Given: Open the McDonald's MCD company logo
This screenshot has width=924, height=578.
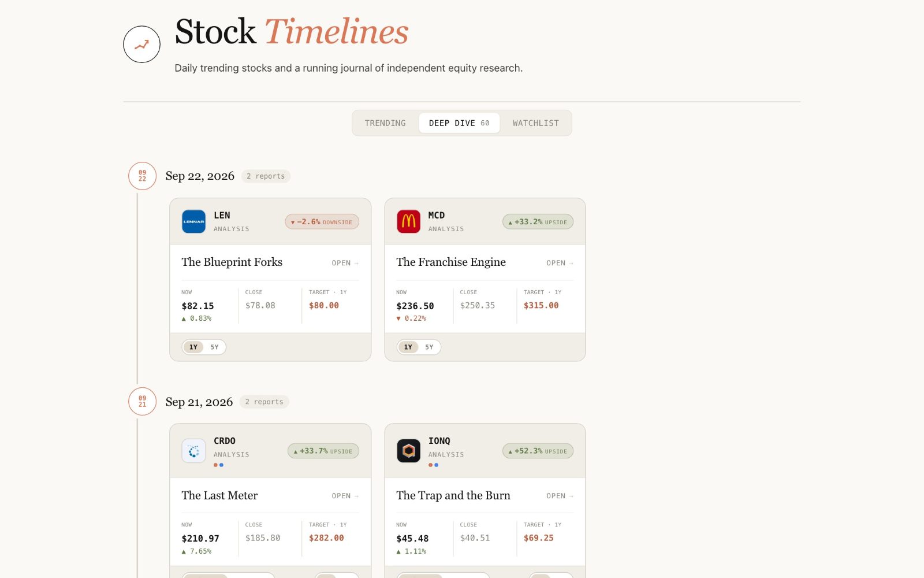Looking at the screenshot, I should click(x=408, y=221).
